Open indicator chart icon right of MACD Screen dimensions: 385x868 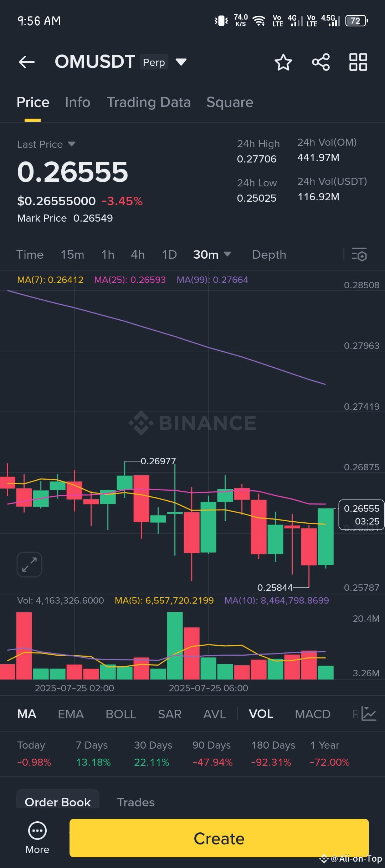(369, 714)
